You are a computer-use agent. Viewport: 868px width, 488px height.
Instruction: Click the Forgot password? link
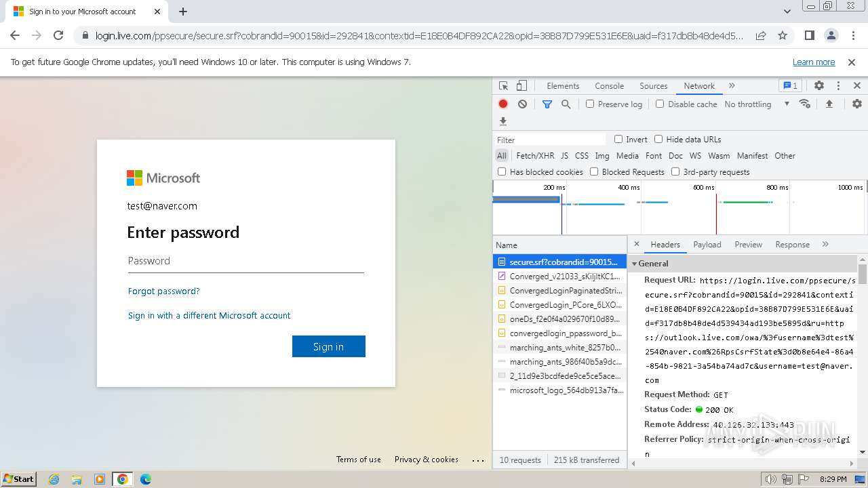[x=163, y=291]
